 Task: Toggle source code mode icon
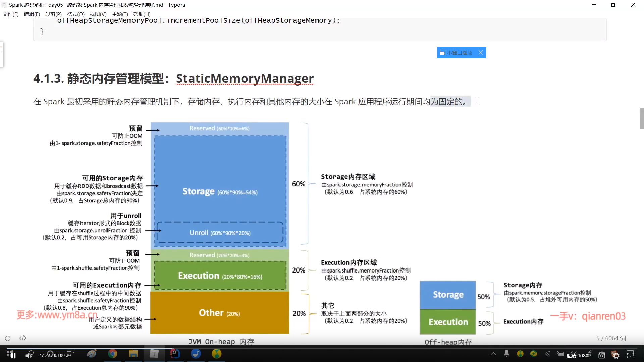point(23,338)
